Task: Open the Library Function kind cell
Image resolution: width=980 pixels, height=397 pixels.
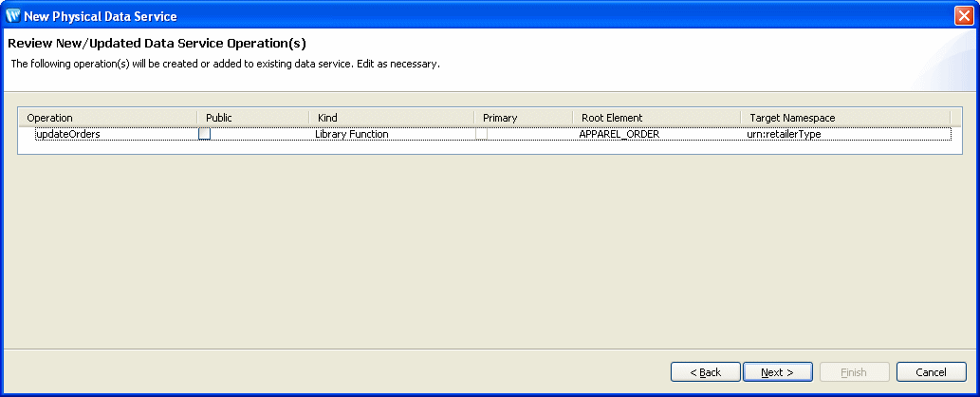Action: 352,134
